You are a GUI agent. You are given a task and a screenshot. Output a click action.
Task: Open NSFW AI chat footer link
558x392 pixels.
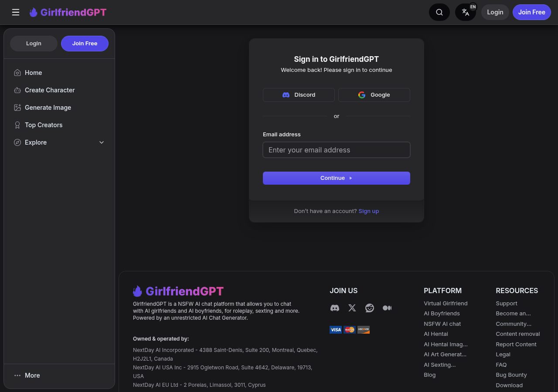(x=442, y=324)
